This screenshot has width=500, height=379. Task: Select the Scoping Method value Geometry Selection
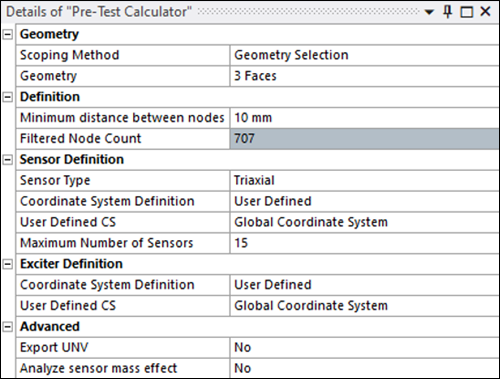click(364, 55)
